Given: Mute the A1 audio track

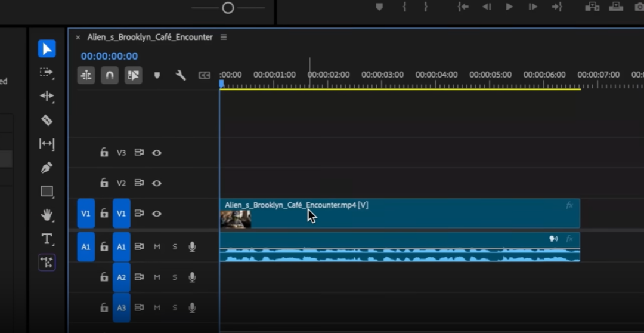Looking at the screenshot, I should coord(157,247).
